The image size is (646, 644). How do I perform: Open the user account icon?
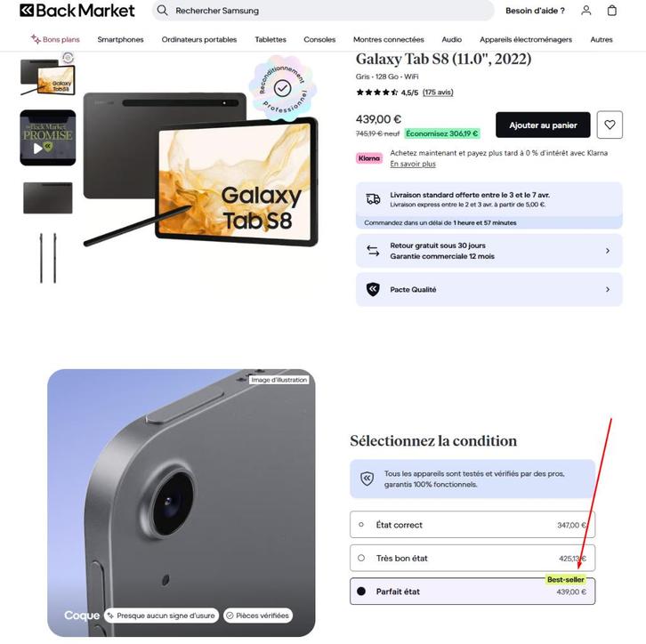tap(585, 11)
